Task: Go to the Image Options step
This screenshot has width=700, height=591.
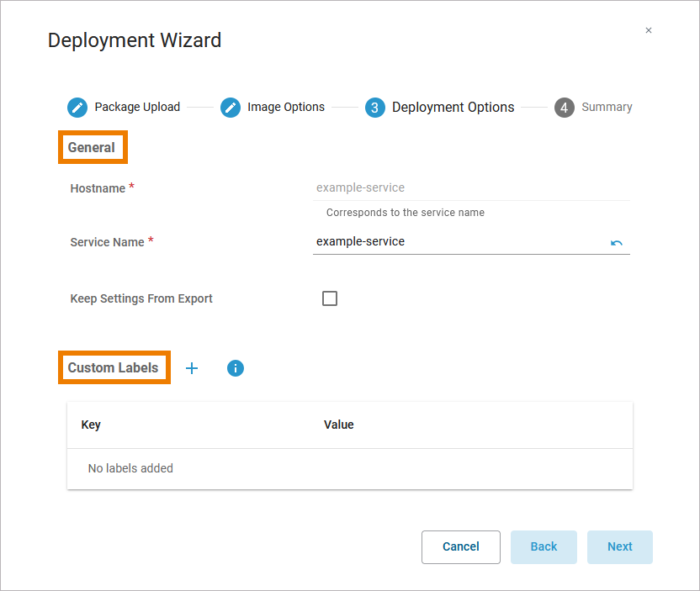Action: (286, 107)
